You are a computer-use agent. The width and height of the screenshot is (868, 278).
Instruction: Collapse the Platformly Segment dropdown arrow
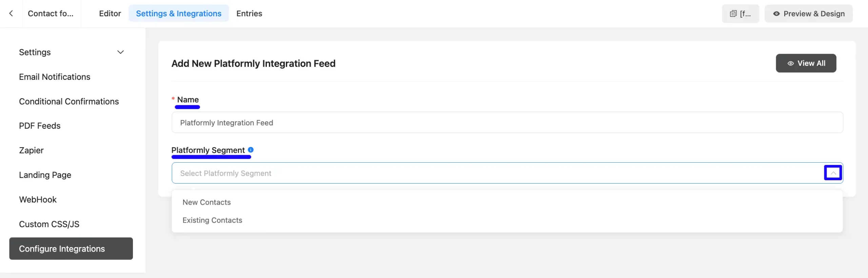[833, 173]
